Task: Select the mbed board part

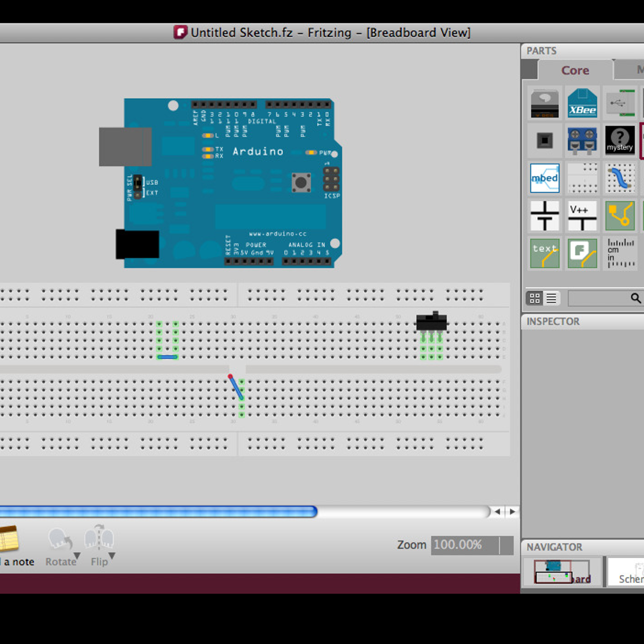Action: [545, 178]
